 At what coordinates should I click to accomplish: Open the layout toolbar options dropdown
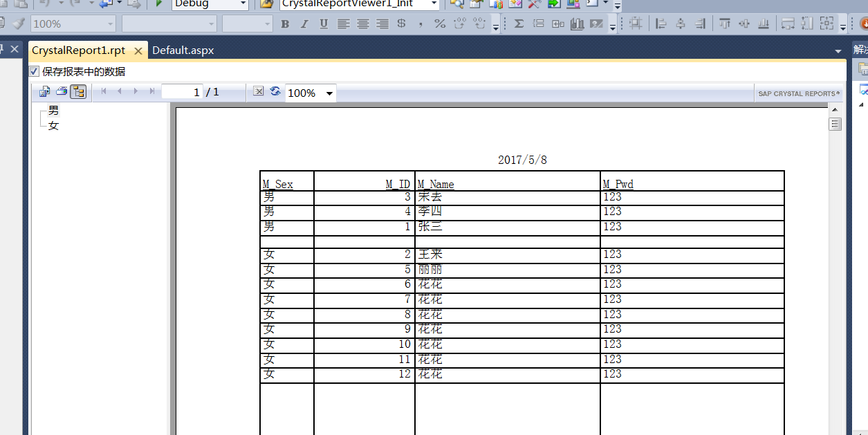coord(843,26)
